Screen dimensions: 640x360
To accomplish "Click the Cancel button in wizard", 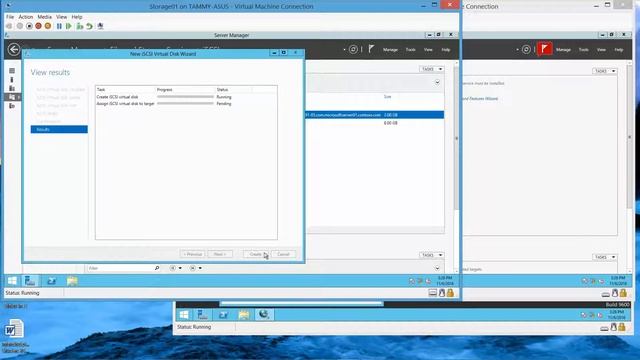I will [283, 254].
